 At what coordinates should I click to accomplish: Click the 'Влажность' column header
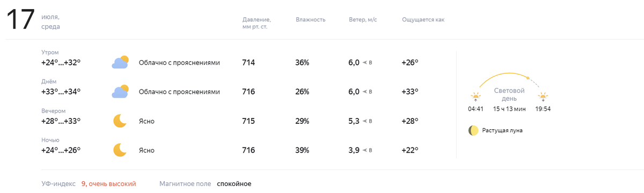click(311, 20)
